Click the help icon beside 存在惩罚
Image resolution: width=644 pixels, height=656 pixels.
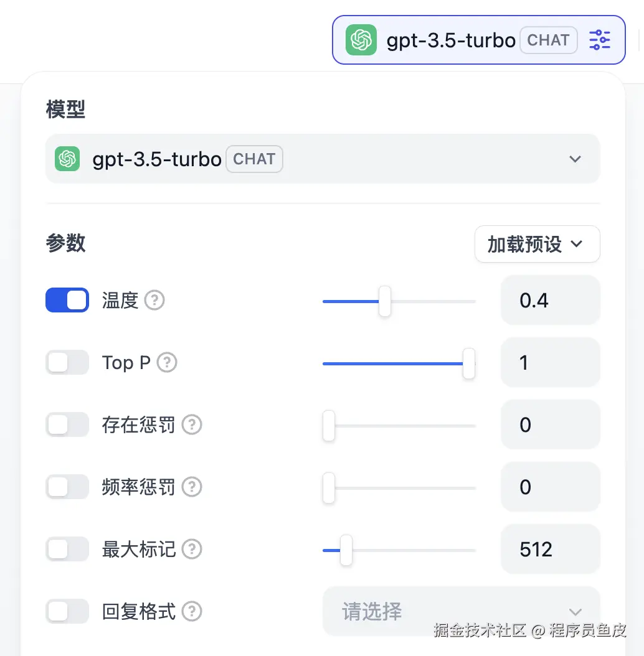coord(192,425)
